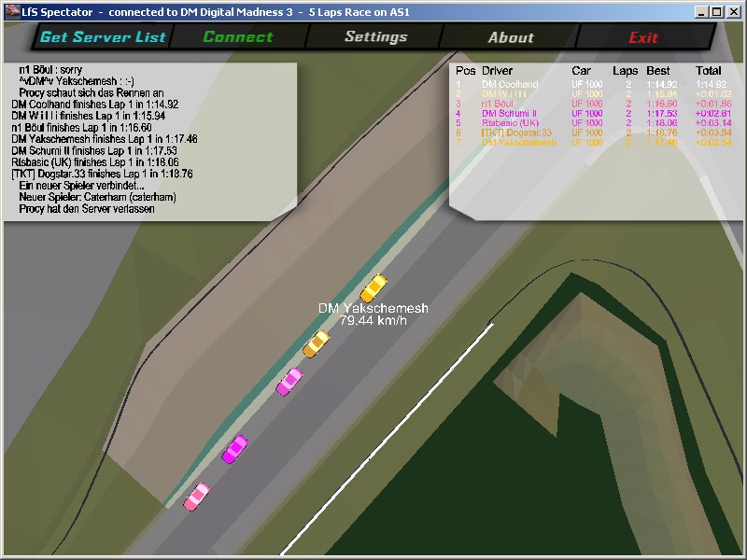Select Rtabasic (UK) in the standings

(510, 123)
